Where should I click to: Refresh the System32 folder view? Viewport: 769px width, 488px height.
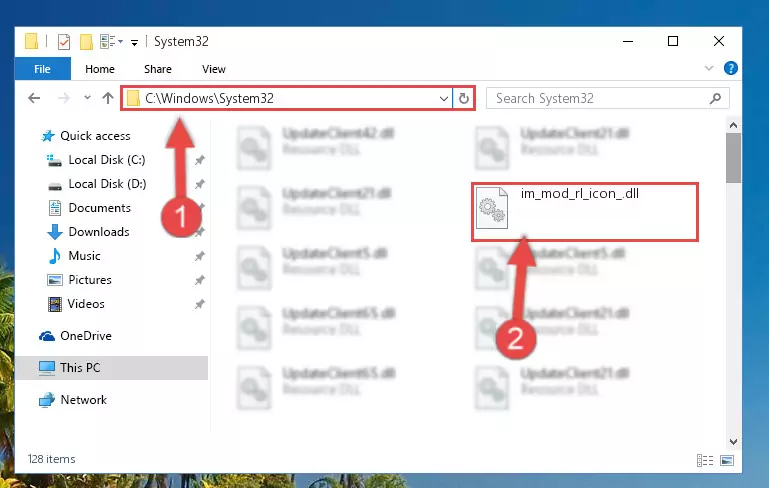(463, 99)
